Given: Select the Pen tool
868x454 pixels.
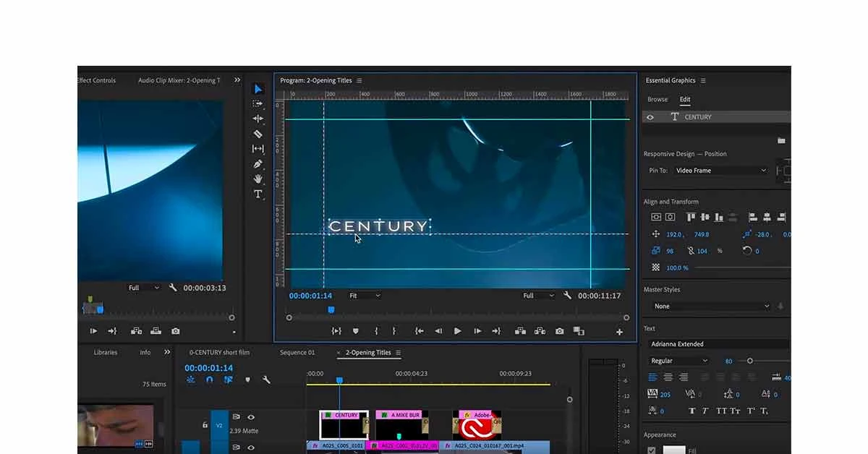Looking at the screenshot, I should [x=258, y=163].
